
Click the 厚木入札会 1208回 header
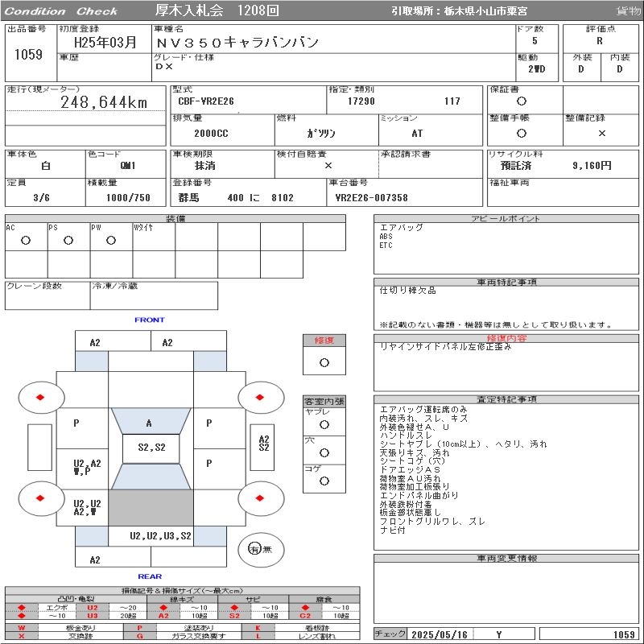[x=217, y=10]
